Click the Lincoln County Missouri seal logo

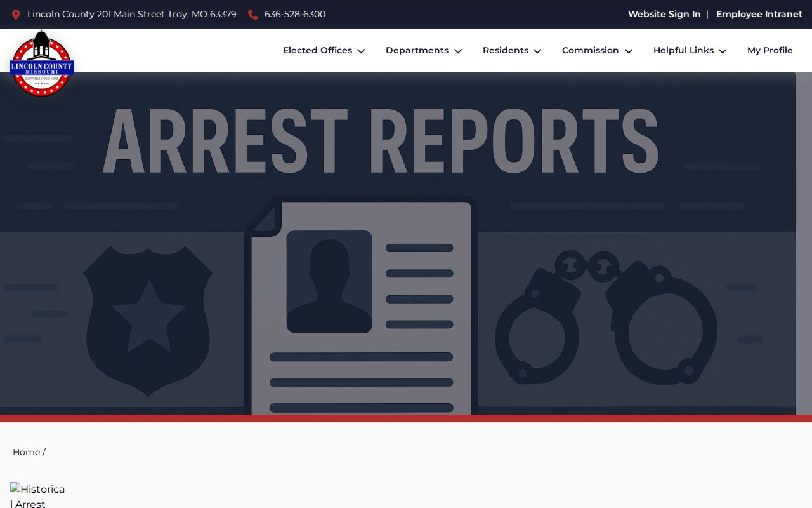[x=41, y=63]
